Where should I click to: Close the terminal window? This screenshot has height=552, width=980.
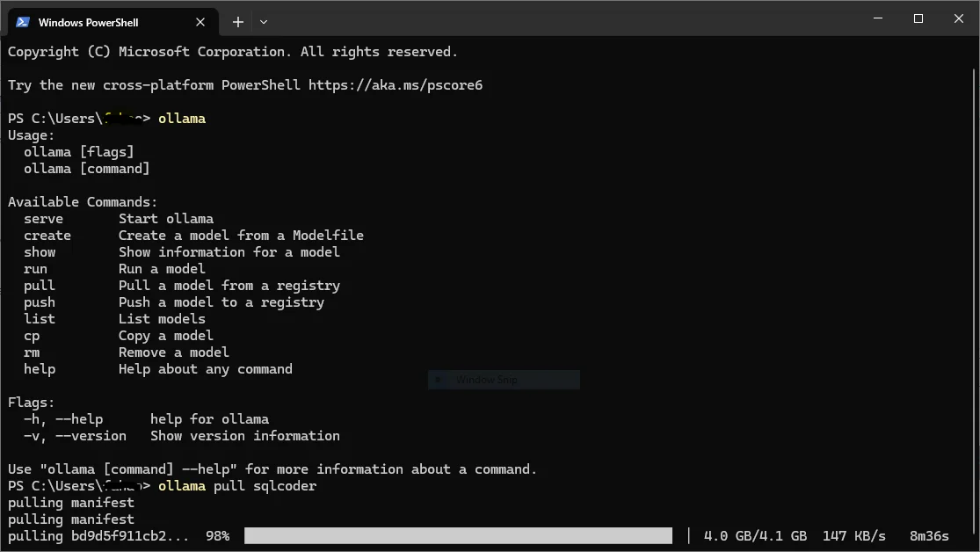click(x=958, y=18)
